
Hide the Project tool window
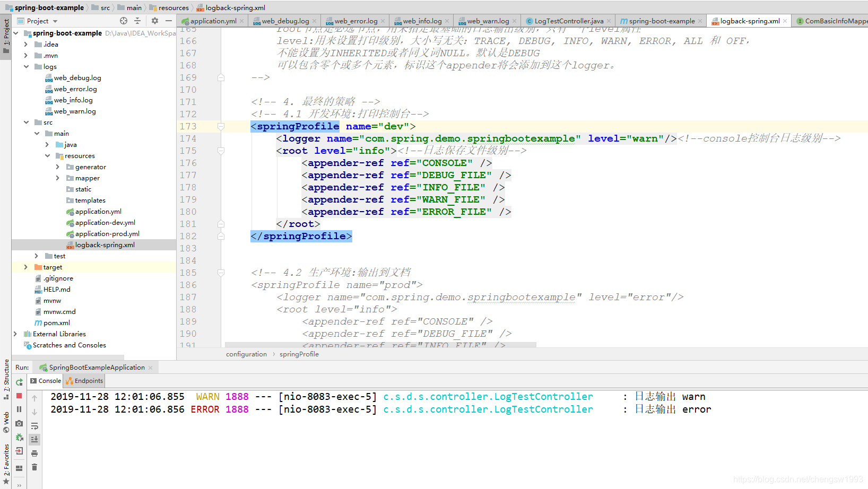(169, 21)
